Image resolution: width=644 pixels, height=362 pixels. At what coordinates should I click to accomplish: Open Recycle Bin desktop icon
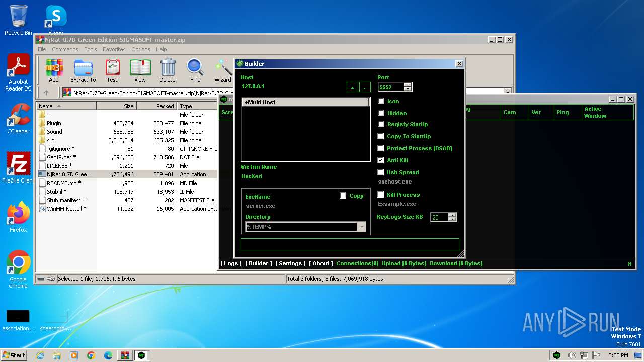[x=18, y=20]
